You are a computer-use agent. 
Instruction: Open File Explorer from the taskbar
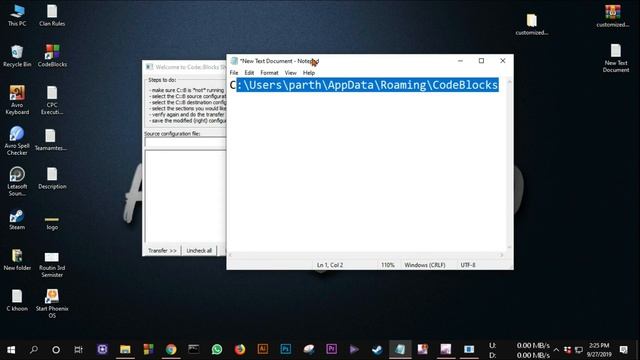point(125,349)
